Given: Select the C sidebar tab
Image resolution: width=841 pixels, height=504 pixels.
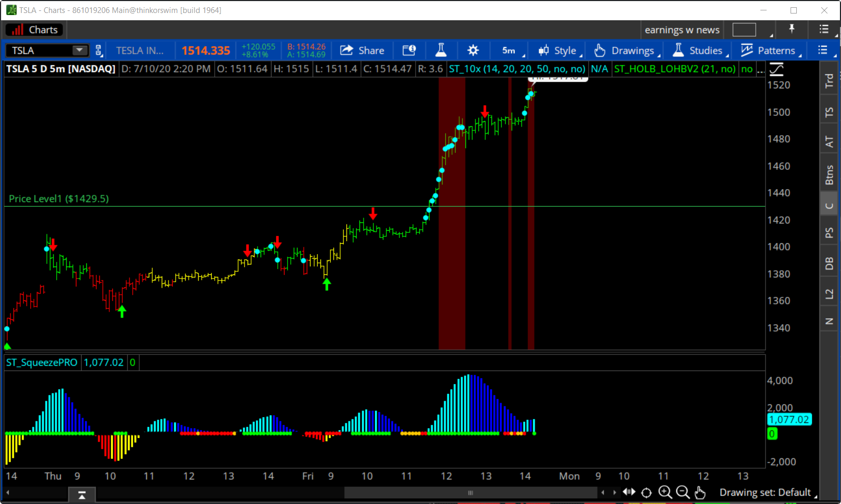Looking at the screenshot, I should (x=829, y=206).
